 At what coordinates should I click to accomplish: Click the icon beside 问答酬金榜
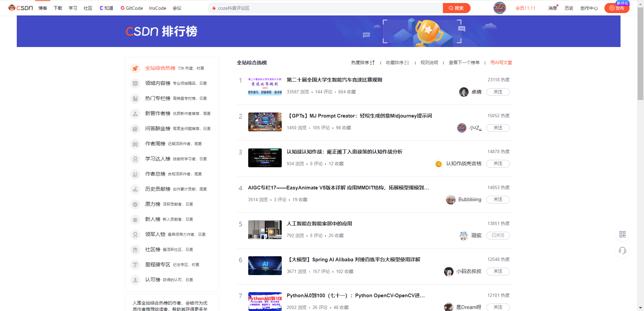[135, 129]
